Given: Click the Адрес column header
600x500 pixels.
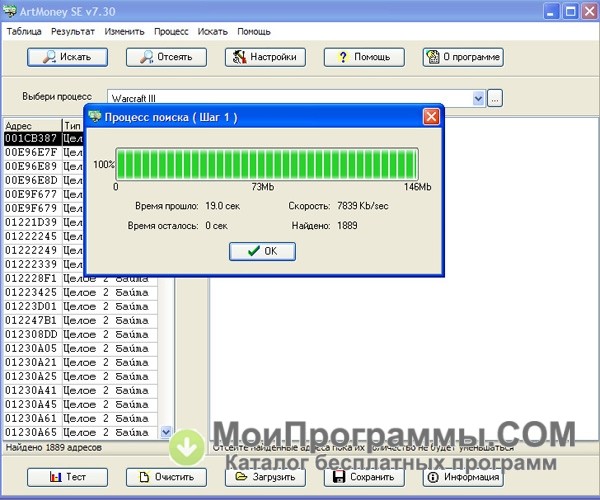Looking at the screenshot, I should 33,125.
